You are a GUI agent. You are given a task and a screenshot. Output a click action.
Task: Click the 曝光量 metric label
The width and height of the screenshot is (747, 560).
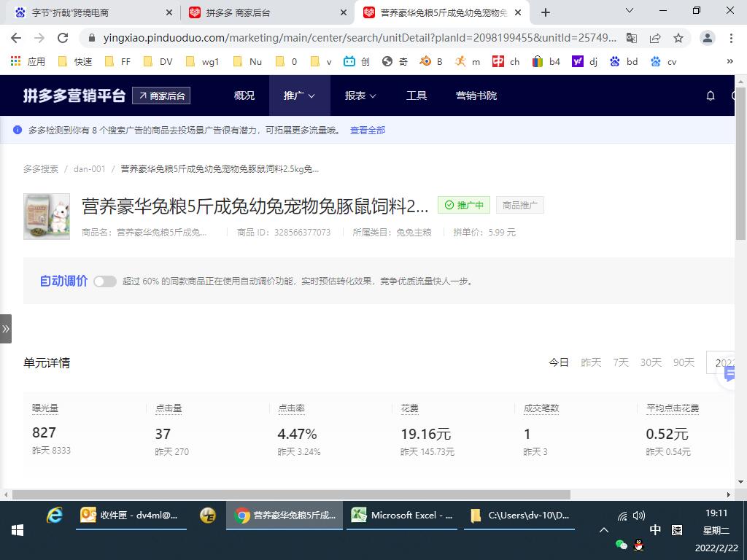tap(45, 408)
